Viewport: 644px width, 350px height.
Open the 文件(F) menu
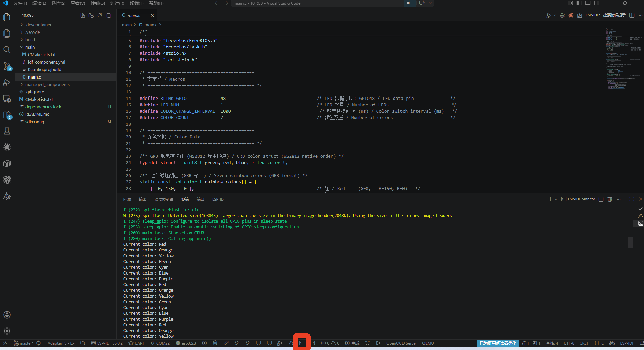click(20, 3)
